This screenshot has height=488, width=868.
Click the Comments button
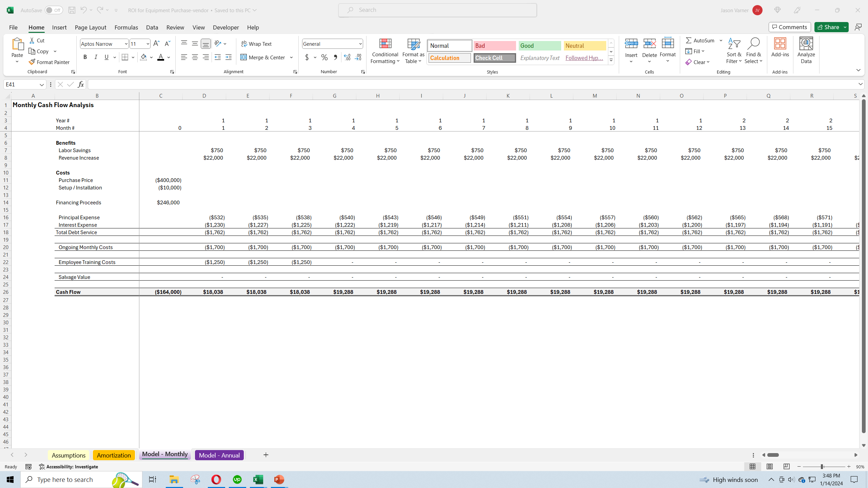789,27
